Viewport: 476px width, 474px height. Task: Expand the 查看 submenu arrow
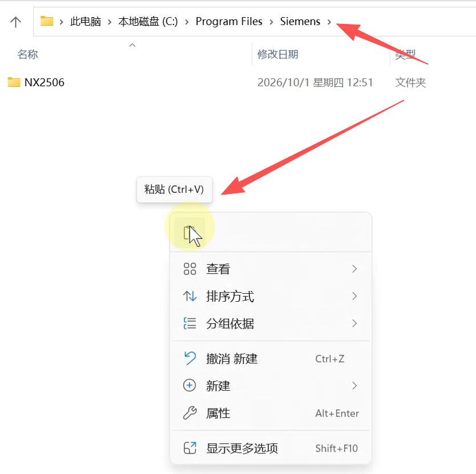(354, 269)
